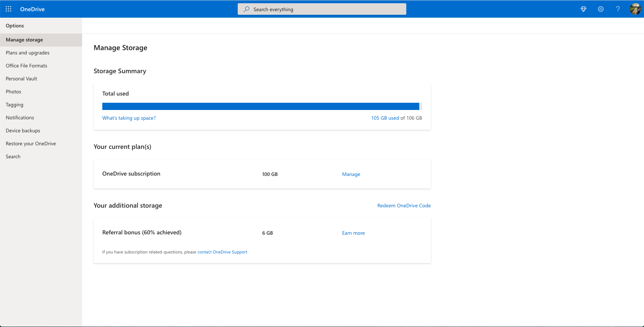Click the premium diamond icon

coord(583,9)
